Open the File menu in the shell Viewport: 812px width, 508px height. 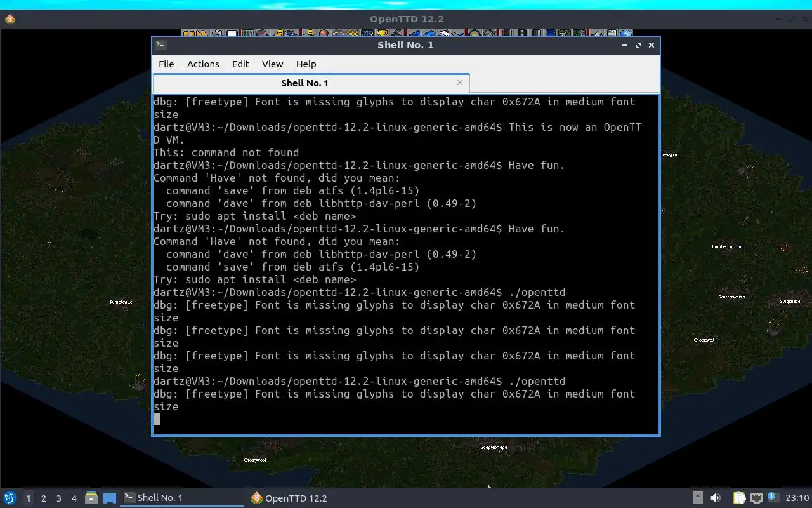click(166, 64)
